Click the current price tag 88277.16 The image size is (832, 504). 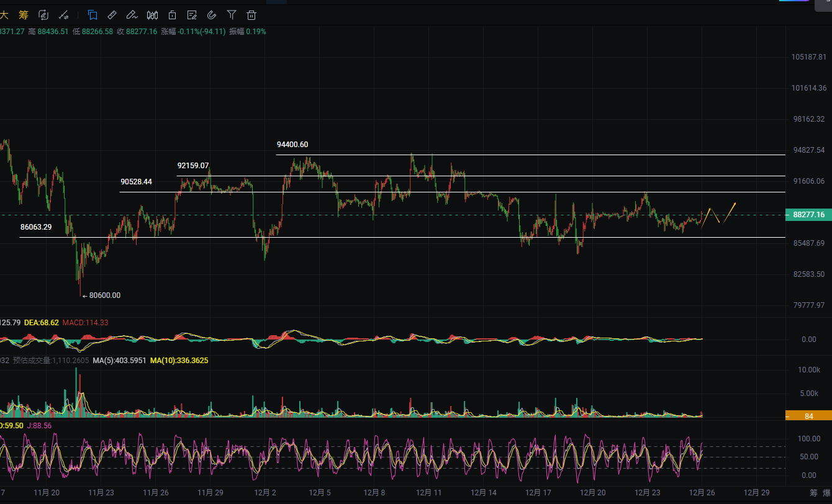click(808, 215)
